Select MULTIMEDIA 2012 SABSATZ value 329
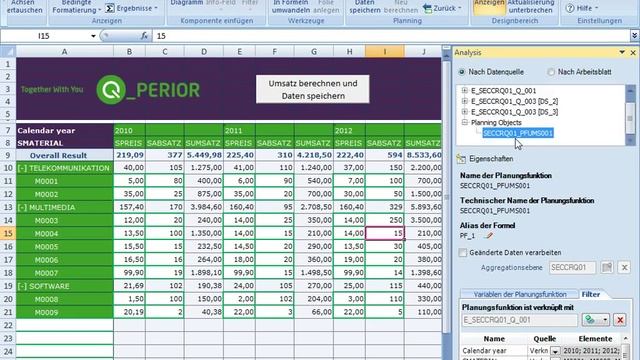This screenshot has width=640, height=360. pyautogui.click(x=384, y=207)
